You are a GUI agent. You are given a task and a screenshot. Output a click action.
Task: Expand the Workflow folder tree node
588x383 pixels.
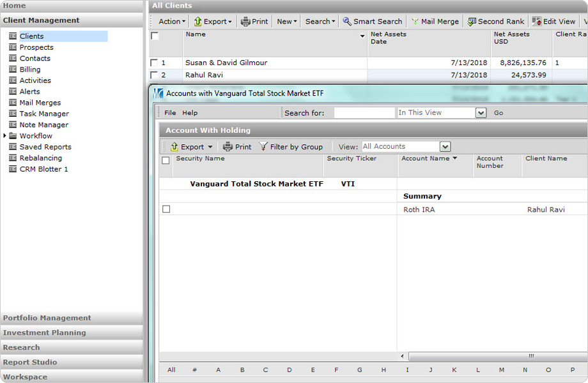[x=5, y=136]
